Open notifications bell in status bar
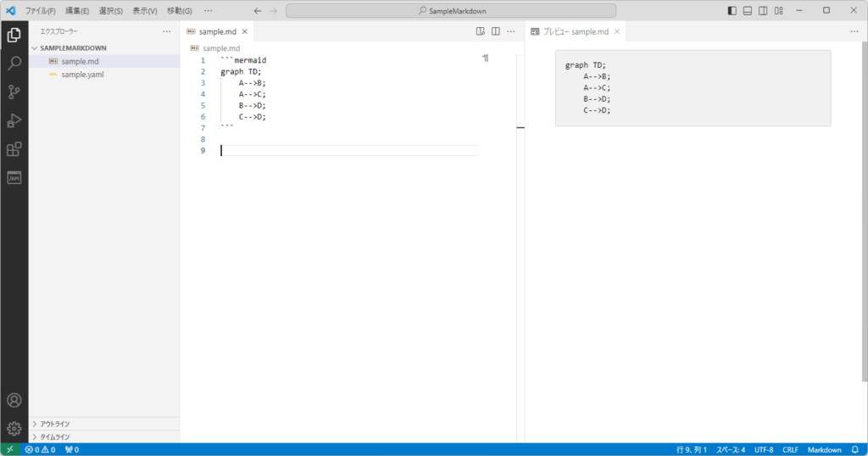Screen dimensions: 868x456 pyautogui.click(x=855, y=449)
